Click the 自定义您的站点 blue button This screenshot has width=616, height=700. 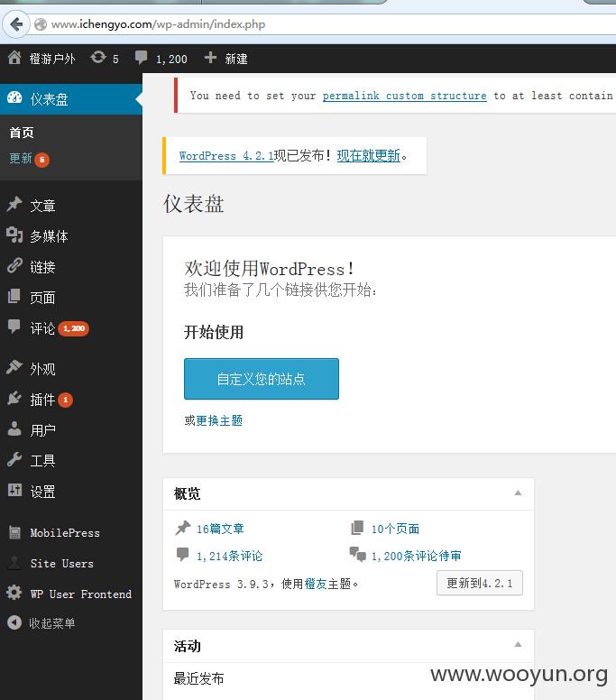[262, 379]
